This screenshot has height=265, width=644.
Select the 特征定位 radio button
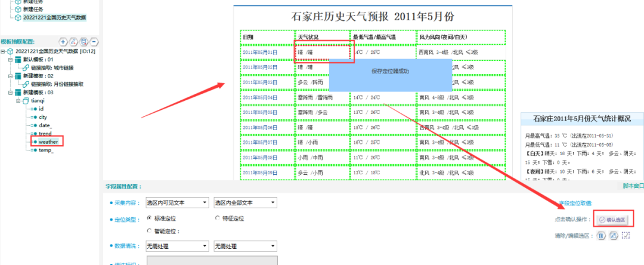click(218, 218)
